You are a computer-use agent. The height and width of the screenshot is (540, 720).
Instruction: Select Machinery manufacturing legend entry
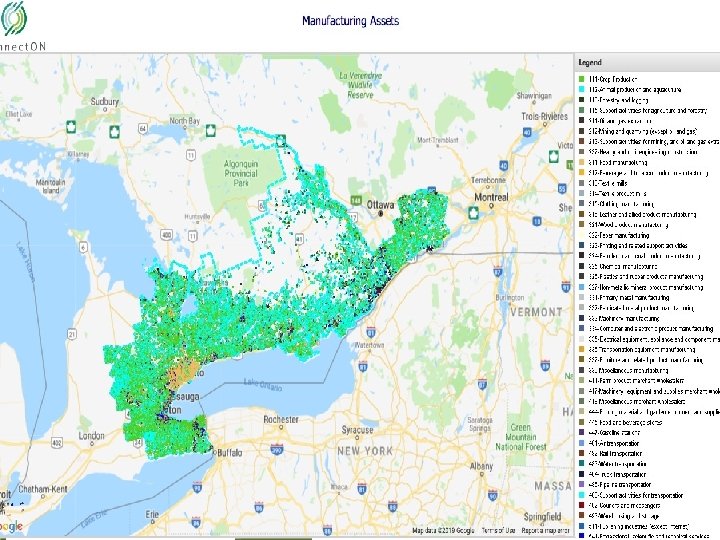point(624,318)
